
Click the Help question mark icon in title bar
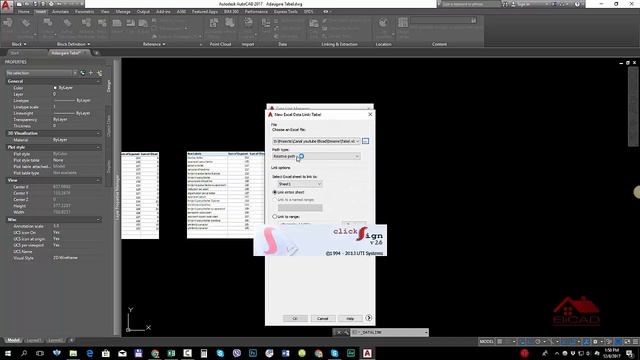coord(577,4)
